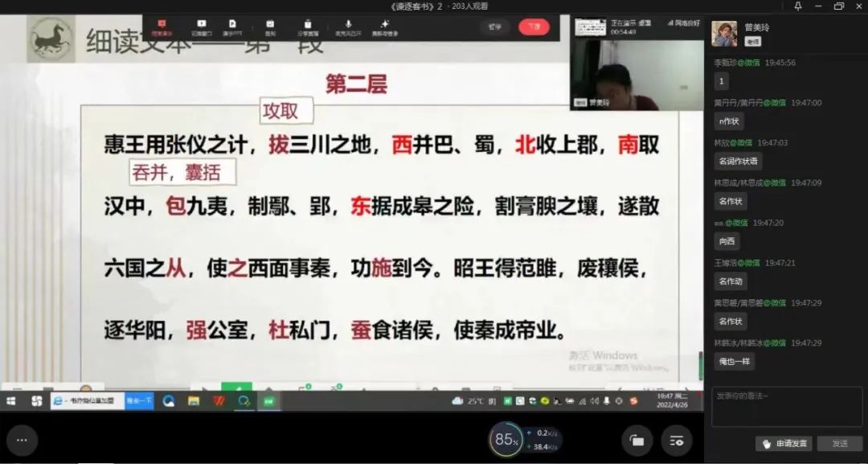Click the 攻取 annotation box on the slide
This screenshot has height=464, width=868.
(286, 111)
